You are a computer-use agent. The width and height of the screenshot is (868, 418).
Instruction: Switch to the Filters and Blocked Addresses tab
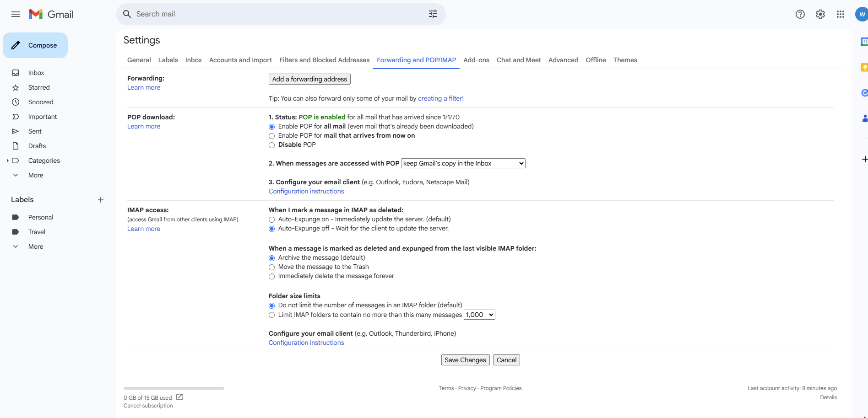[324, 60]
